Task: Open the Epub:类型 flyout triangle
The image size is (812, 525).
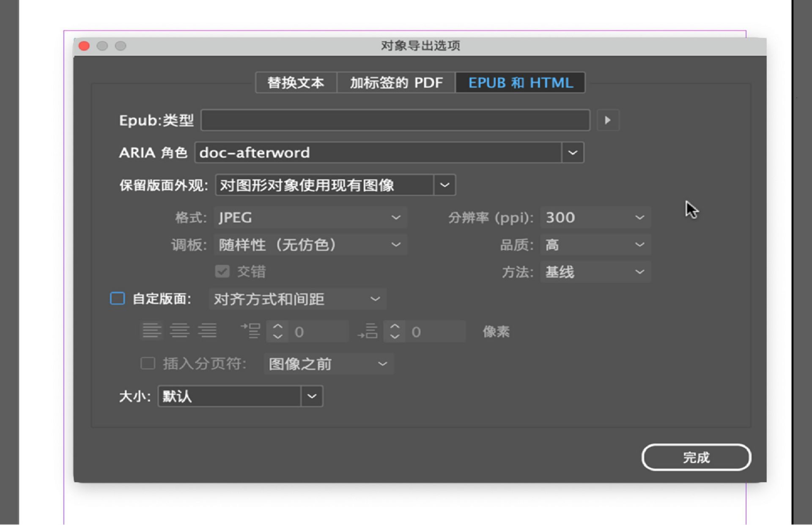Action: click(x=608, y=120)
